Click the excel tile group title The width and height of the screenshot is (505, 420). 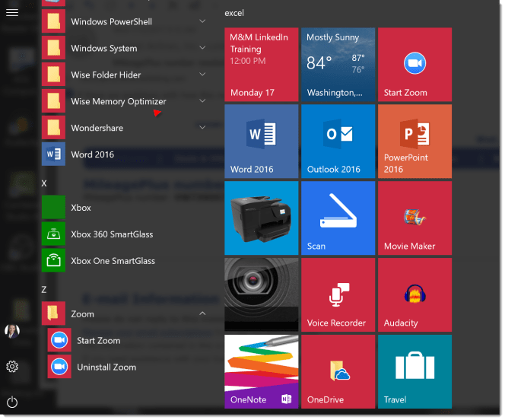pos(234,13)
